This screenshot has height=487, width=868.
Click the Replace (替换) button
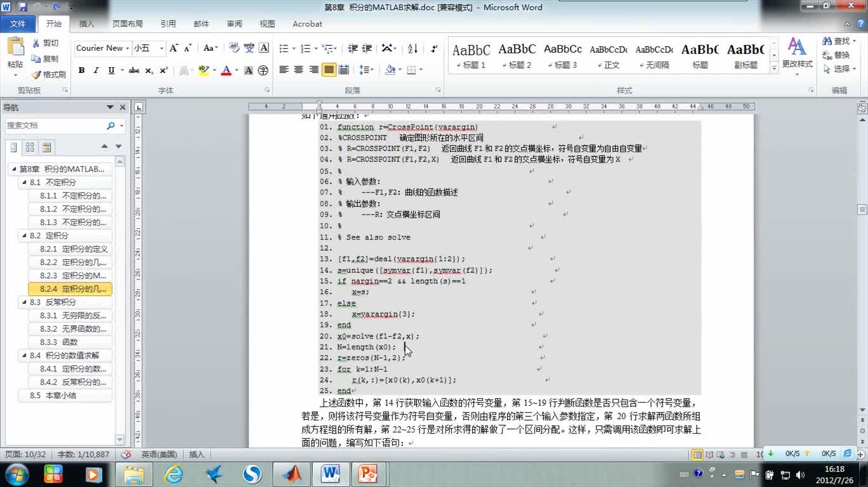(837, 55)
